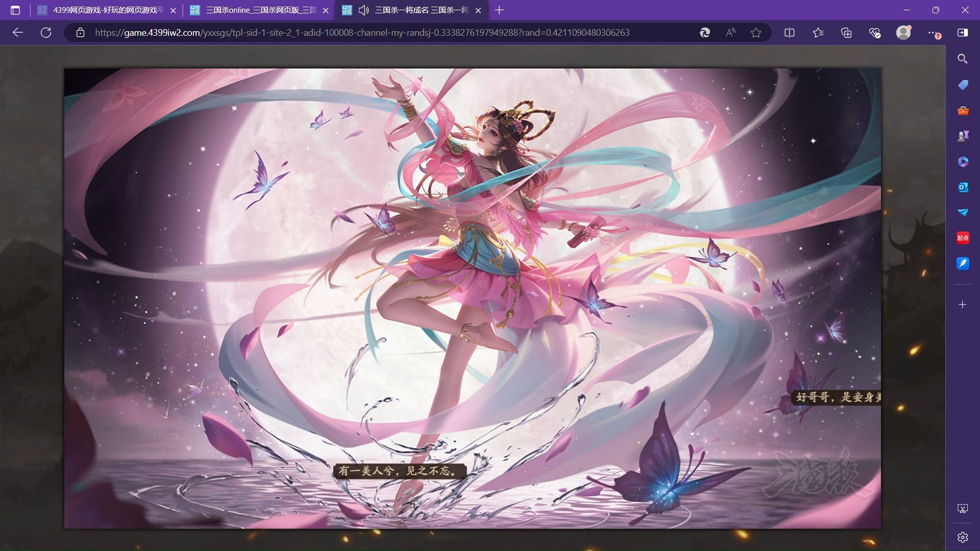
Task: Open the Favorites list
Action: point(818,33)
